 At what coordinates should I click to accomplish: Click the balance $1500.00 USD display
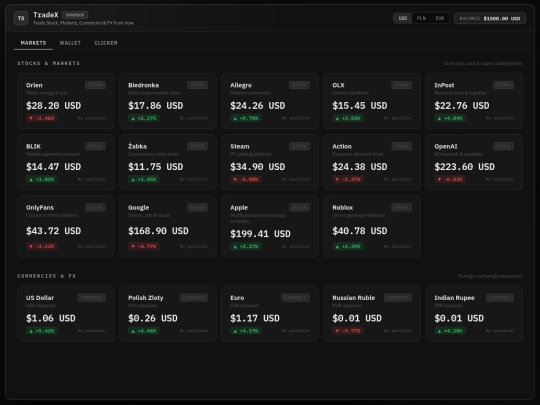coord(490,18)
